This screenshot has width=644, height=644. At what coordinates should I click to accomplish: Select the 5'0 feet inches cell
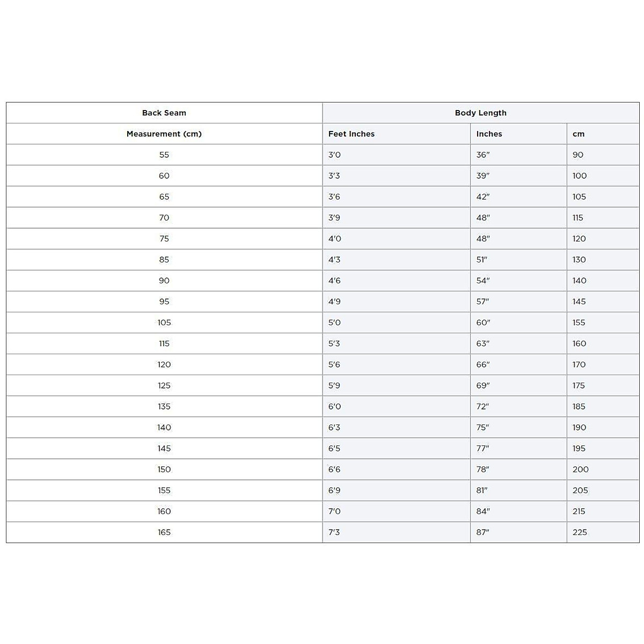point(334,323)
